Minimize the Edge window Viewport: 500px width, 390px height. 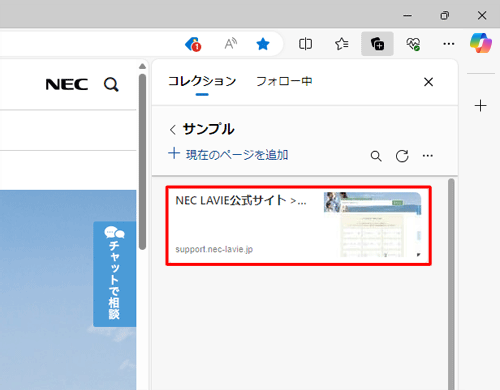pos(407,15)
